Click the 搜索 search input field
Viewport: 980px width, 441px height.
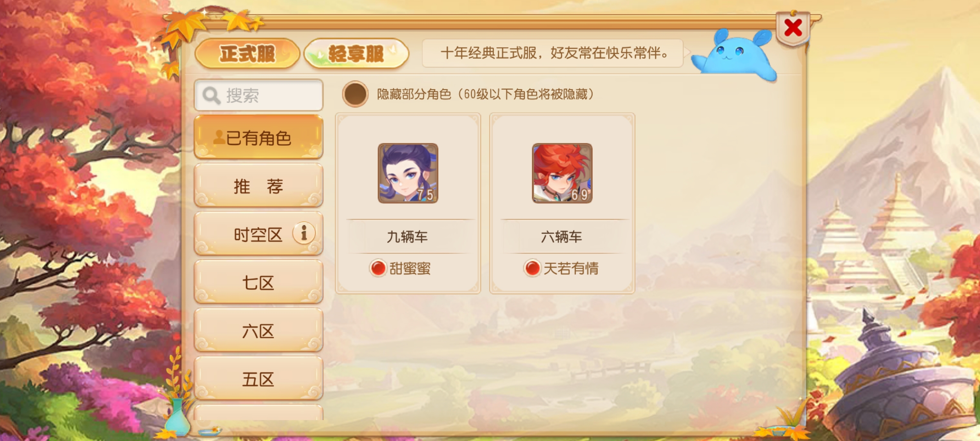(259, 96)
